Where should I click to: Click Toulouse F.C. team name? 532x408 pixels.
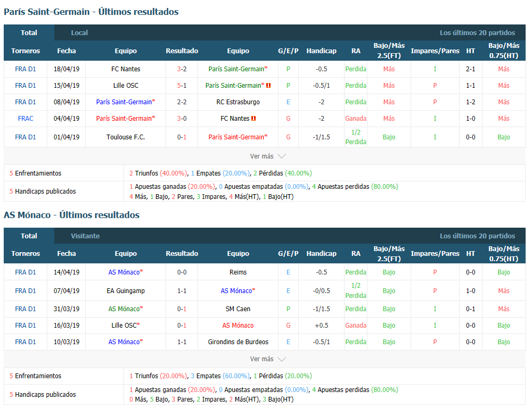126,137
